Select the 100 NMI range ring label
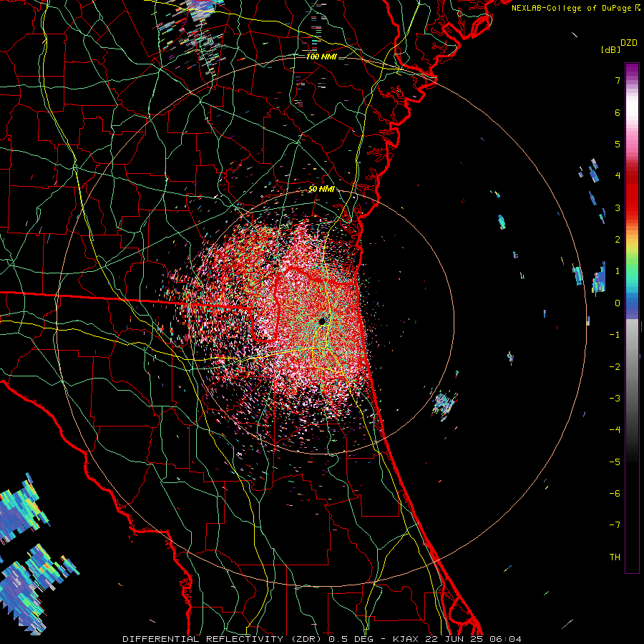Screen dimensions: 644x644 [x=321, y=57]
